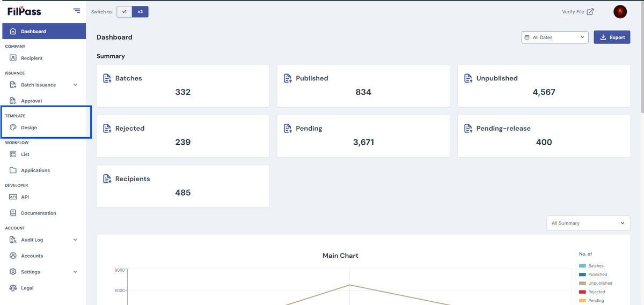Toggle the Unpublished legend series
Screen dimensions: 644x305
(596, 283)
